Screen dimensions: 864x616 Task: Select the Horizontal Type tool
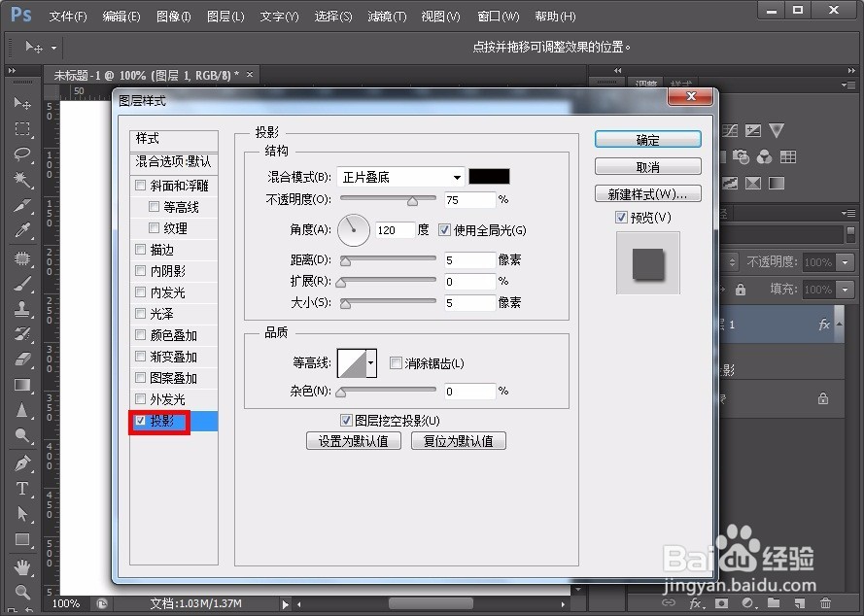[22, 488]
